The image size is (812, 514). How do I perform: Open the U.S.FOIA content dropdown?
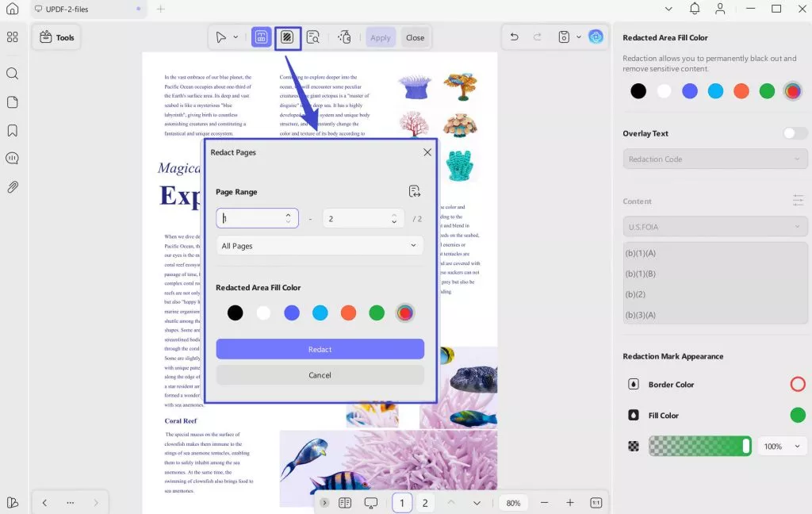click(x=715, y=226)
